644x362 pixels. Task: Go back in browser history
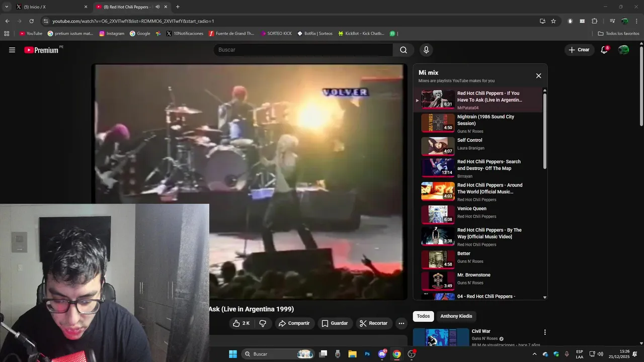(7, 21)
